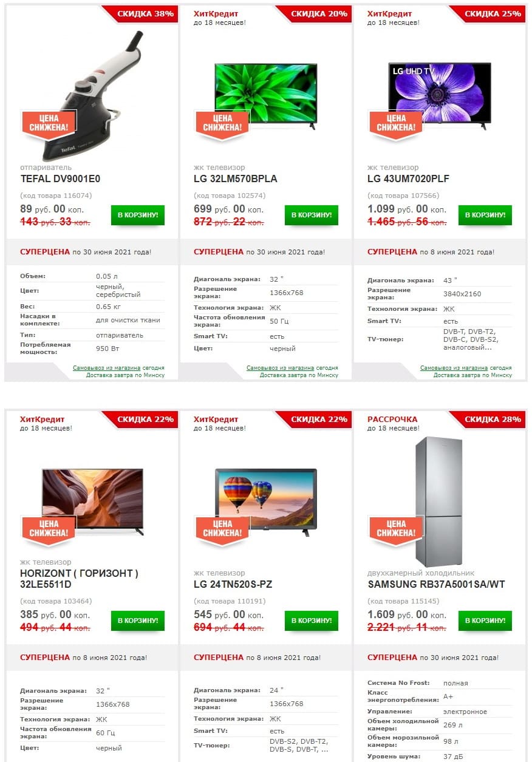Click the РАССРОЧКА label on Samsung fridge
This screenshot has width=532, height=762.
[x=392, y=419]
